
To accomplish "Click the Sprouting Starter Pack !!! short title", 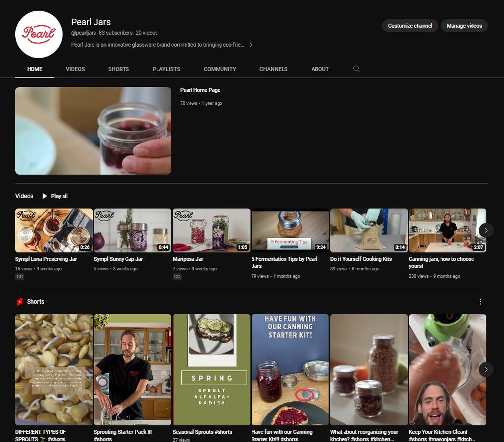I will [x=123, y=435].
